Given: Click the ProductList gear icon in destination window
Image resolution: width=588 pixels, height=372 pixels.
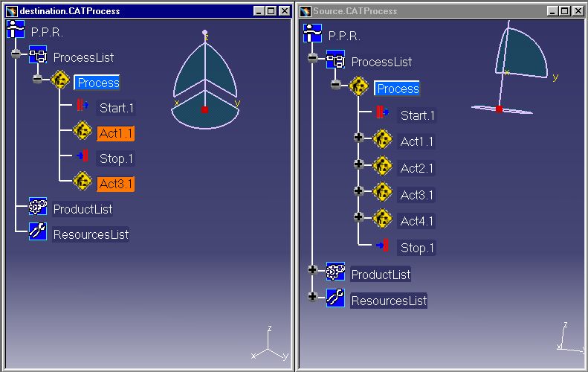Looking at the screenshot, I should click(38, 208).
